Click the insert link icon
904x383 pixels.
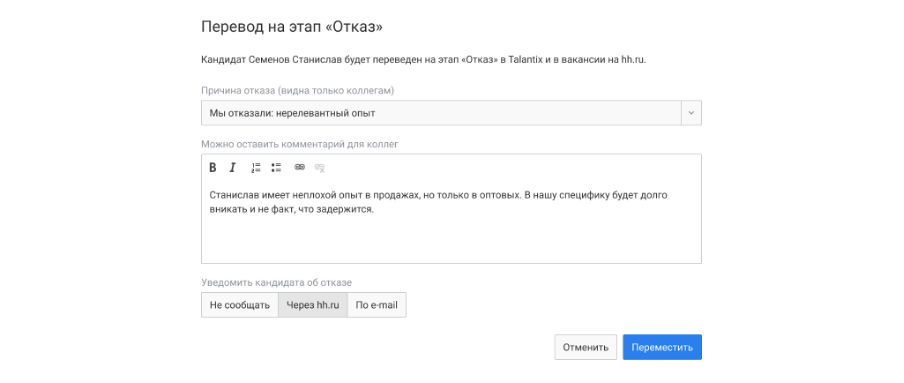point(299,168)
